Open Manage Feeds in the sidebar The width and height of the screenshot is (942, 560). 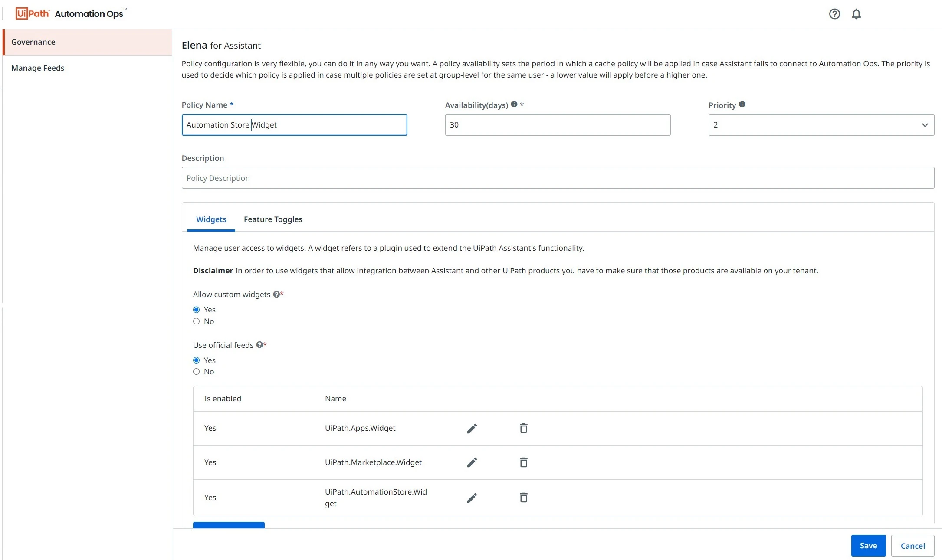coord(88,68)
